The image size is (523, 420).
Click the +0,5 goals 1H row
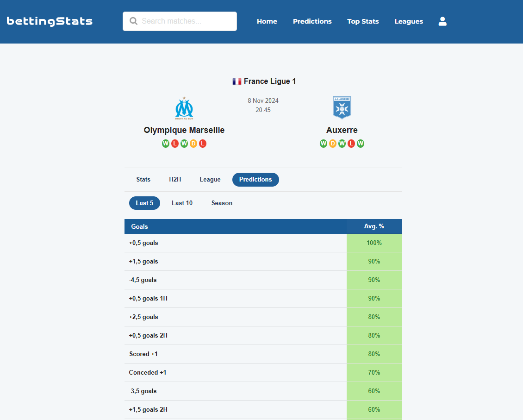[263, 299]
